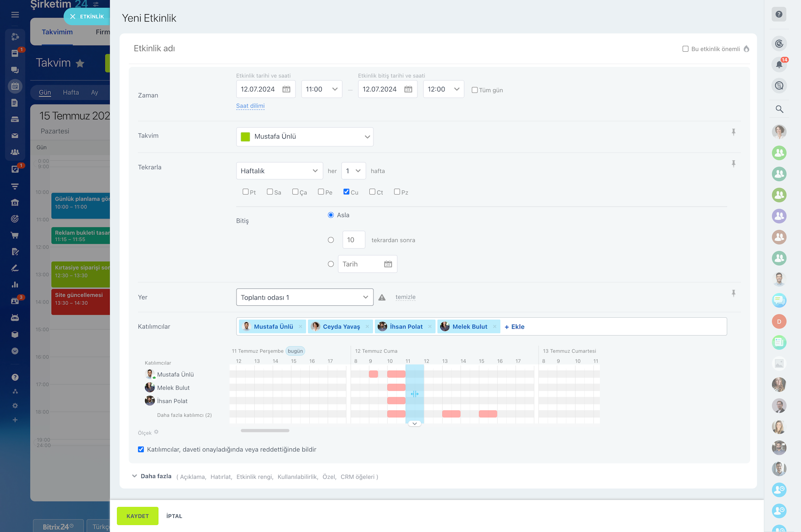Click the Saat dilimi link
The height and width of the screenshot is (532, 801).
coord(250,106)
